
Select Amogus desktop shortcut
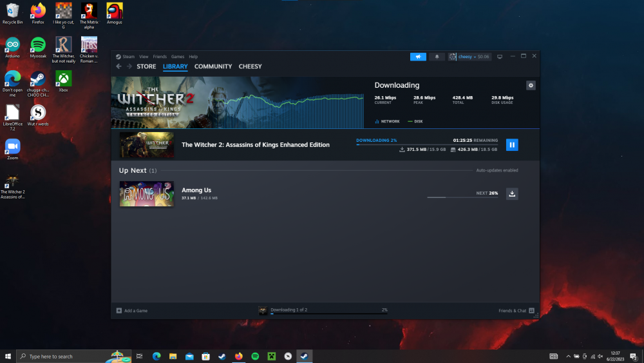[115, 14]
